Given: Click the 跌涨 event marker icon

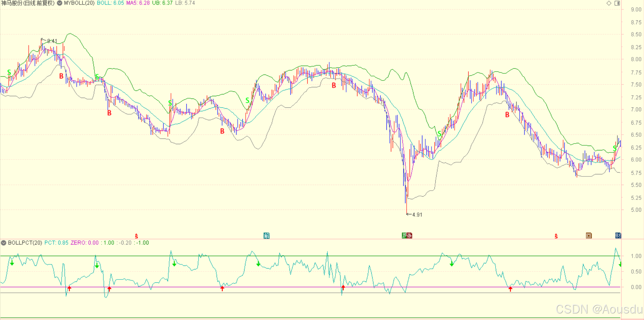Looking at the screenshot, I should pos(407,236).
